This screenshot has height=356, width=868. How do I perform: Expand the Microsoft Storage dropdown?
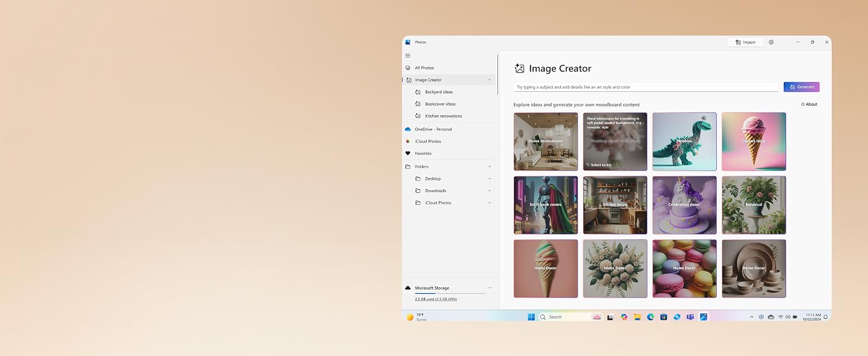(490, 288)
